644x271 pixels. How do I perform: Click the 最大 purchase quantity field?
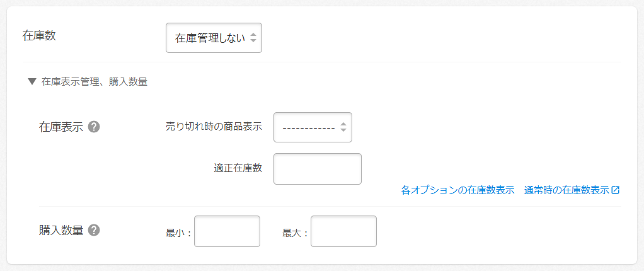click(x=343, y=231)
